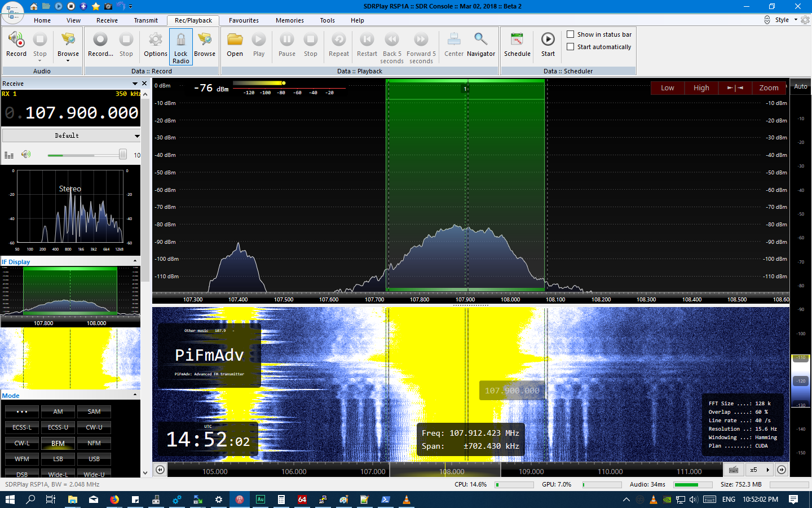Select SAM mode
This screenshot has height=508, width=812.
tap(94, 411)
